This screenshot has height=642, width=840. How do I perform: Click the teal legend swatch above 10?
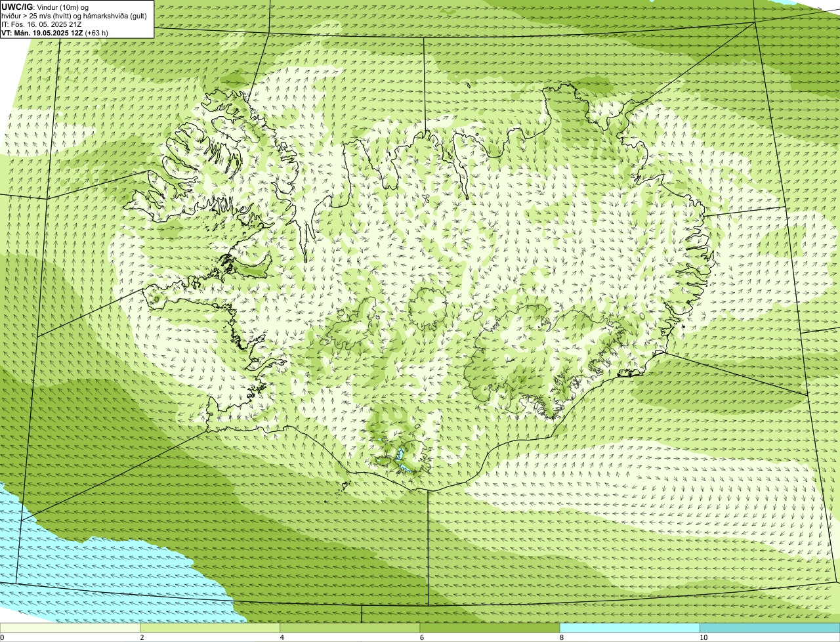point(770,628)
